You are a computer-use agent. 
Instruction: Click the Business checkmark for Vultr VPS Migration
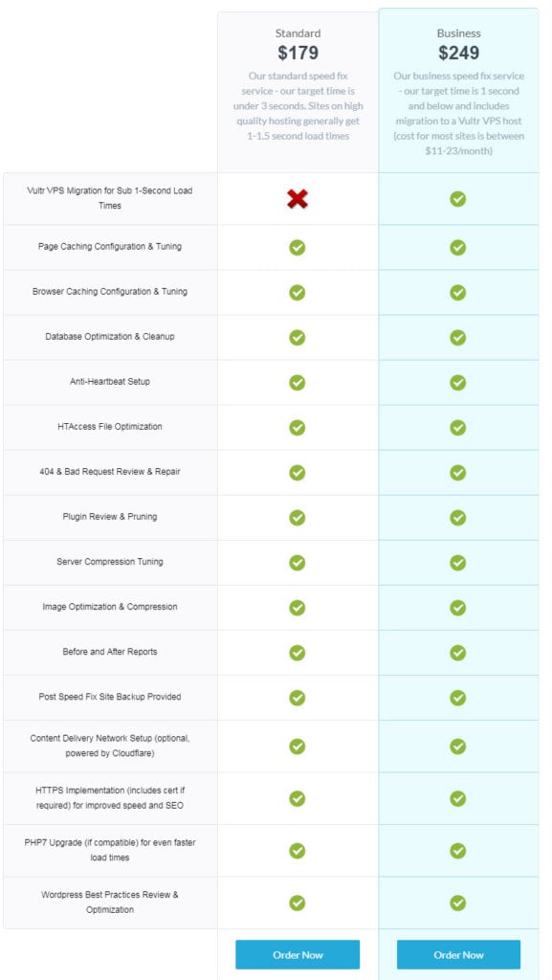[458, 199]
